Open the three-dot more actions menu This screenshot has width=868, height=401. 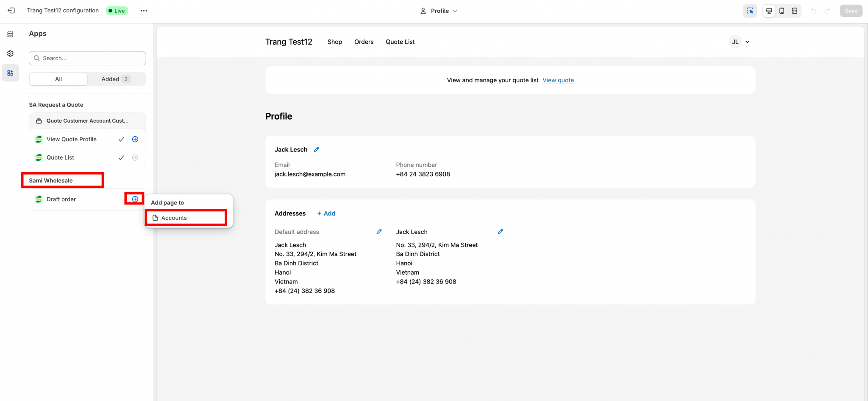144,11
